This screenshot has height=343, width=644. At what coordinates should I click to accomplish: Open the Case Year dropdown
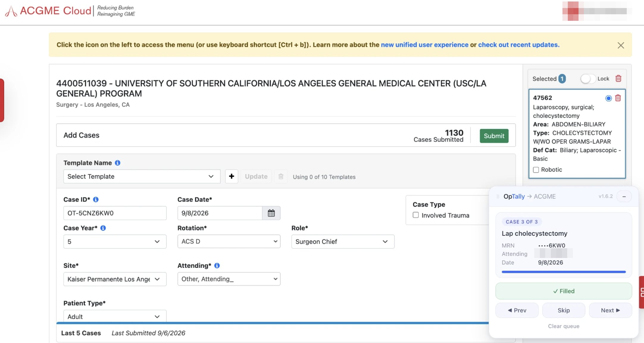coord(115,241)
